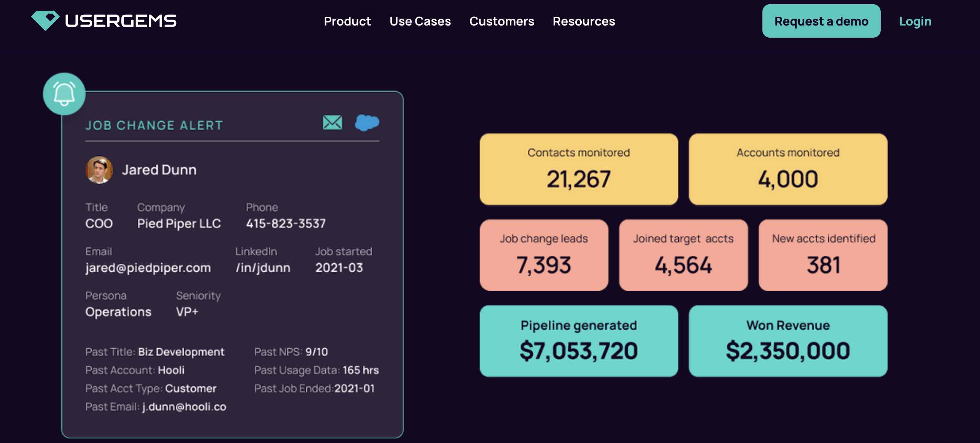Screen dimensions: 980x443
Task: Open the Resources menu
Action: tap(584, 21)
